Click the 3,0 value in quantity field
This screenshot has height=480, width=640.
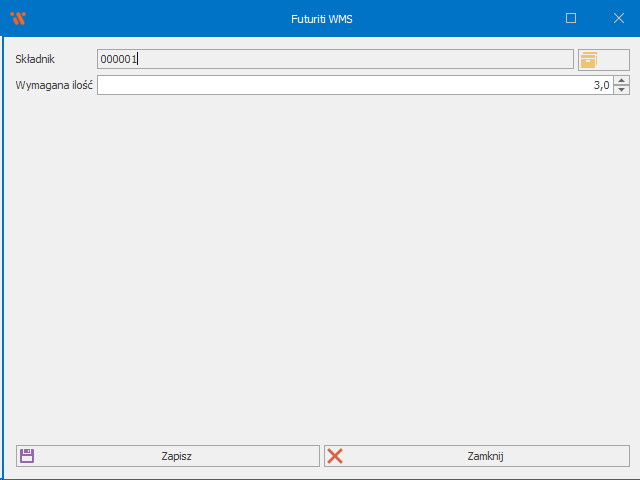[x=601, y=85]
